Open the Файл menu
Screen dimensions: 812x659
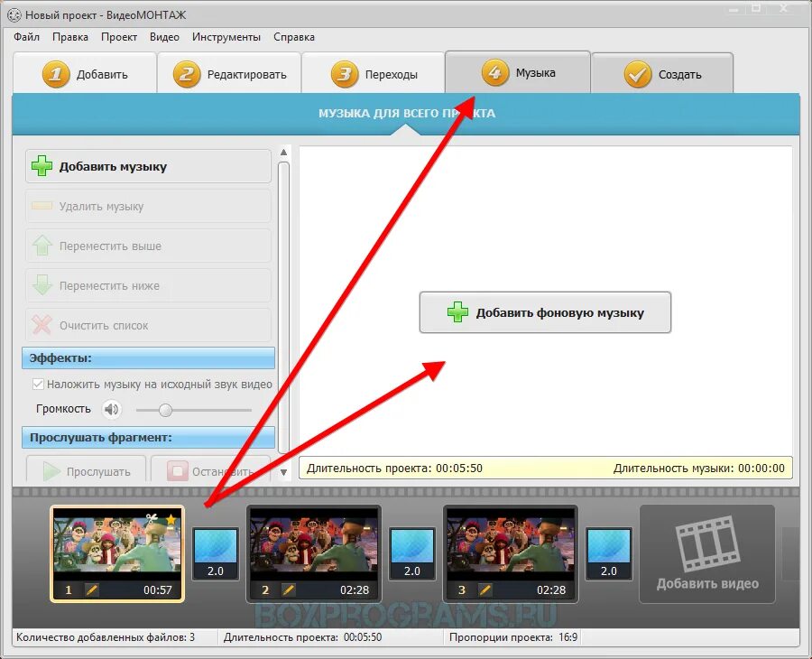[26, 37]
